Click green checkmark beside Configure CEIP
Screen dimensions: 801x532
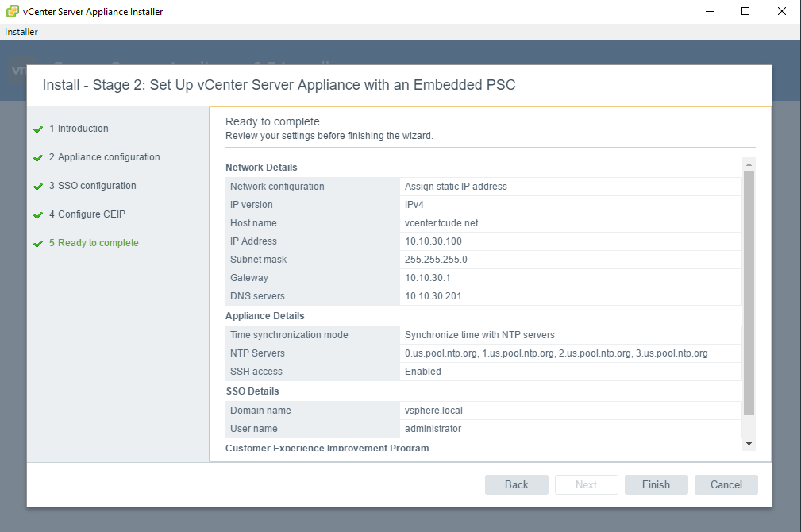click(38, 215)
